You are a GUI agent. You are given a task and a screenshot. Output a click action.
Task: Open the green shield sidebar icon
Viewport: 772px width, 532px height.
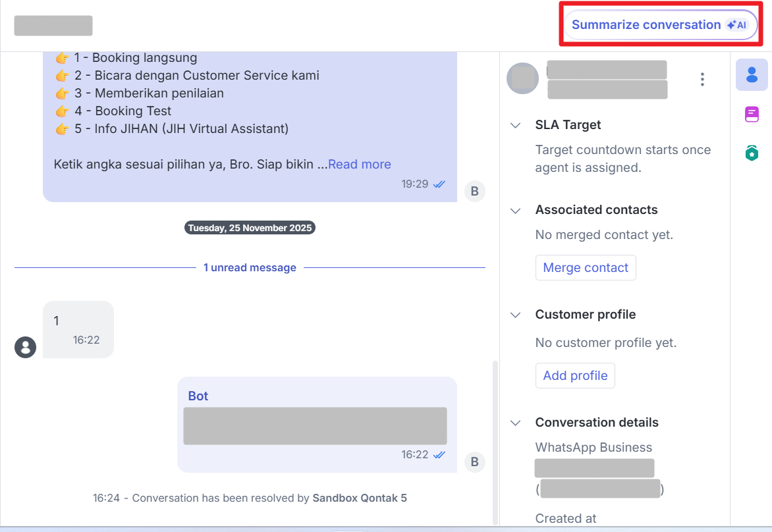752,153
